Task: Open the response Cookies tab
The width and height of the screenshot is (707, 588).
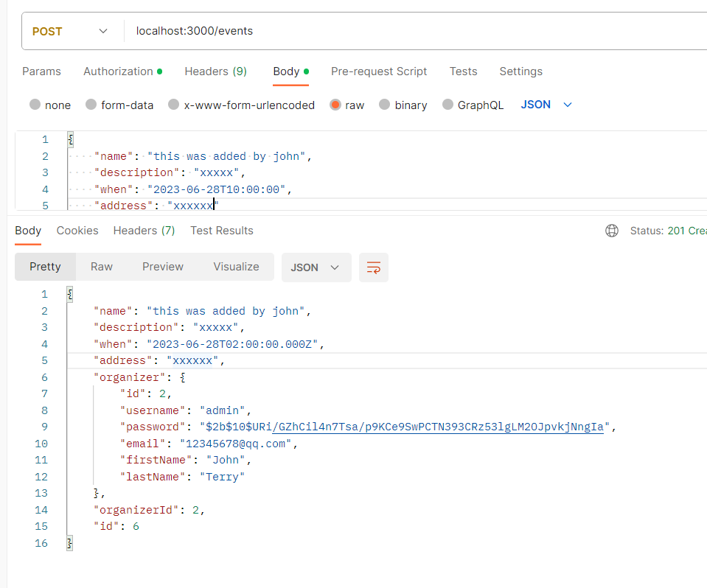Action: click(x=77, y=231)
